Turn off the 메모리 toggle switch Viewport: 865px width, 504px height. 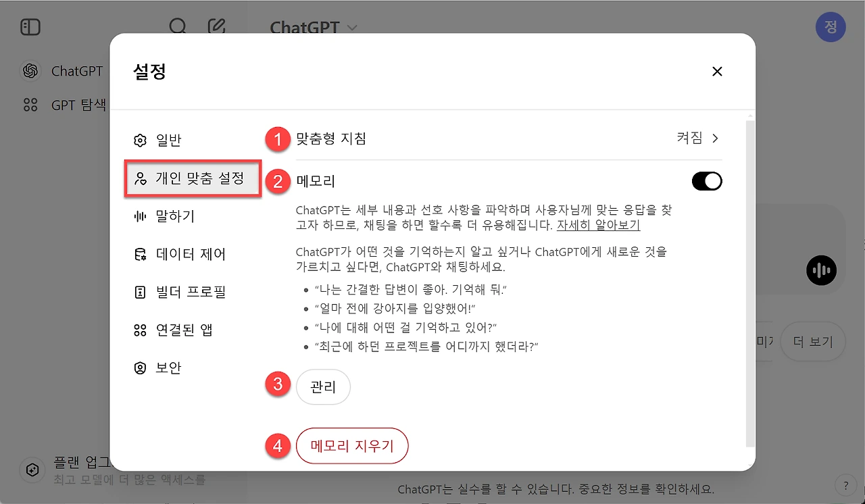click(707, 181)
